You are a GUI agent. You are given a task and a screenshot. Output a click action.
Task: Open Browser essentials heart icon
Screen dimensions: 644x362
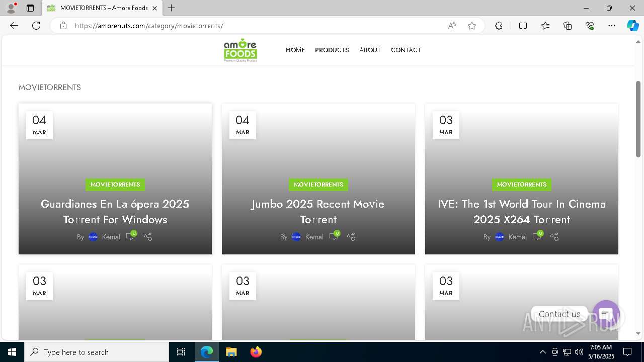tap(590, 26)
